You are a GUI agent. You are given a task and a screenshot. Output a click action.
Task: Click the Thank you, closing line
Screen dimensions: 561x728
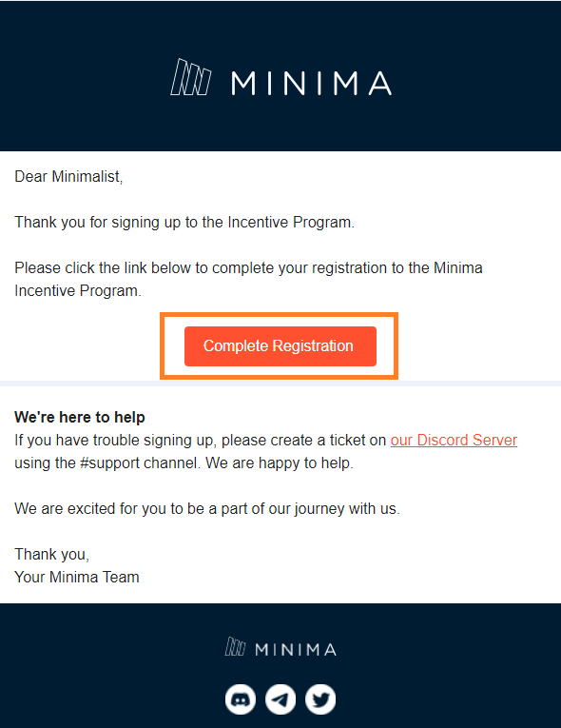[x=52, y=555]
